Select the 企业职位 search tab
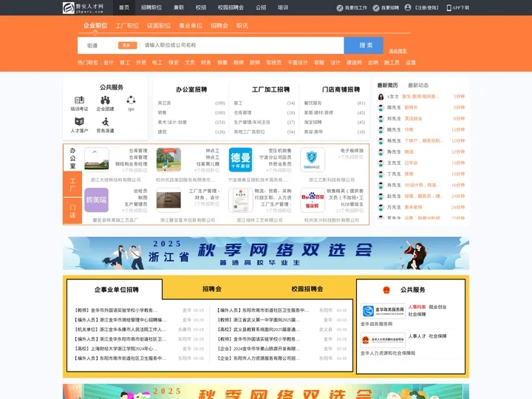Screen dimensions: 532x399 (x=95, y=25)
